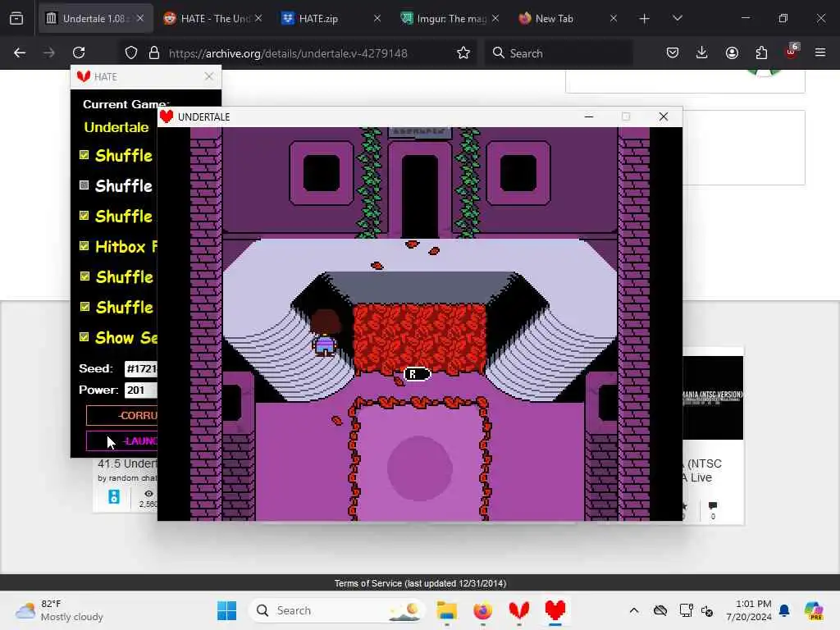Click the LAUNCH button in HATE
This screenshot has height=630, width=840.
click(x=123, y=441)
